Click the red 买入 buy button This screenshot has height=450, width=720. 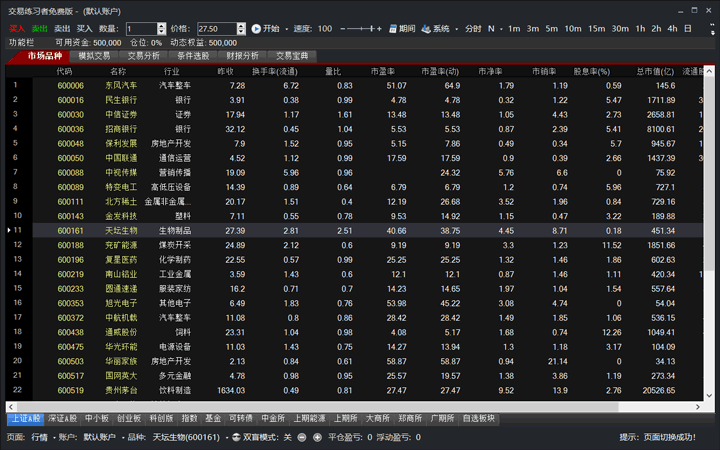click(x=17, y=28)
